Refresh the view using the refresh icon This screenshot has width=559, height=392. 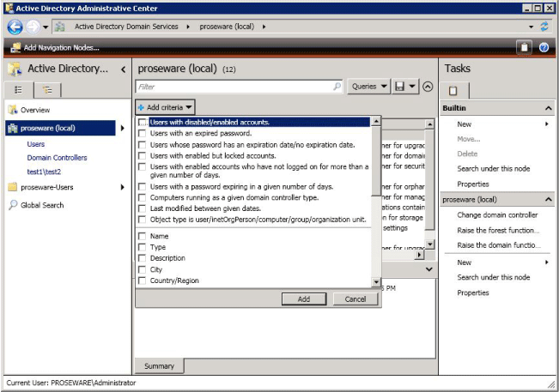pos(544,27)
